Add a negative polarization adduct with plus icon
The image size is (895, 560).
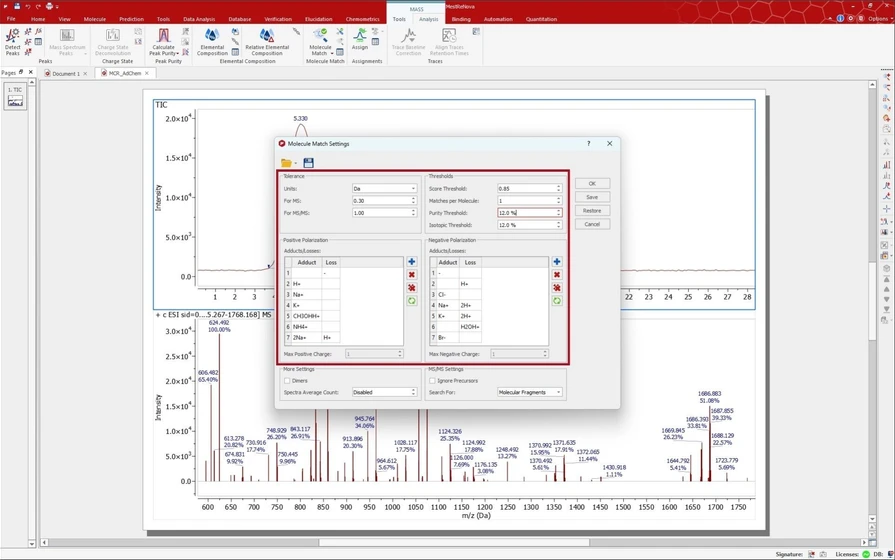point(557,261)
